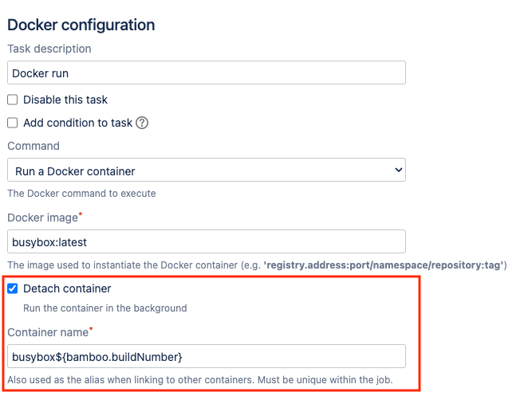The image size is (532, 396).
Task: Click the Add condition to task label text
Action: click(x=77, y=123)
